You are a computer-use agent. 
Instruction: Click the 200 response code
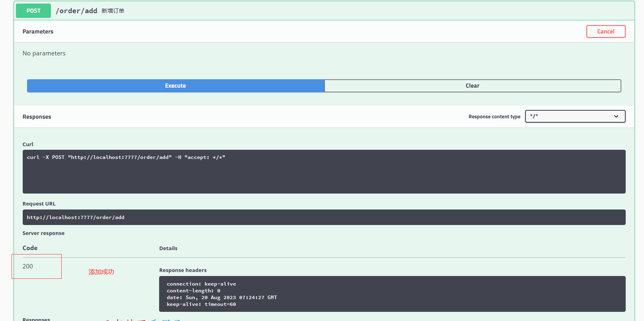pyautogui.click(x=28, y=266)
